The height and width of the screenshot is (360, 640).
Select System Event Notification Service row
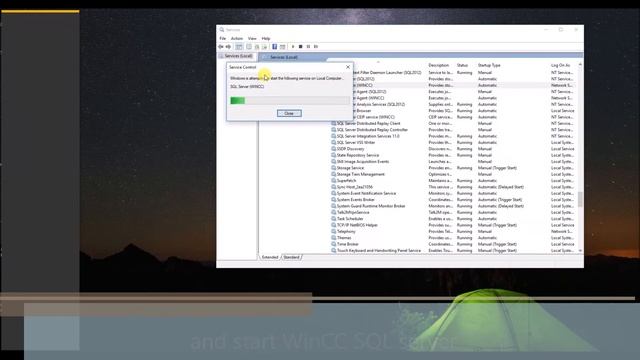[453, 193]
